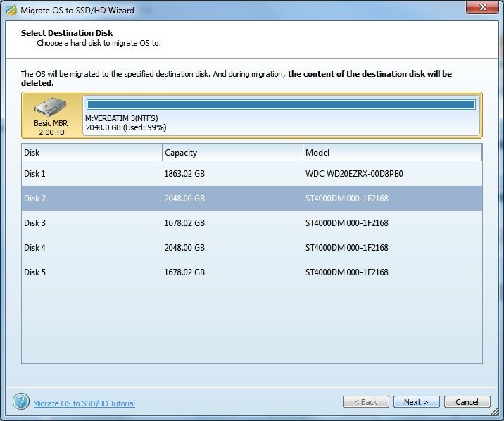Click the wizard application icon in the title bar

pos(11,11)
